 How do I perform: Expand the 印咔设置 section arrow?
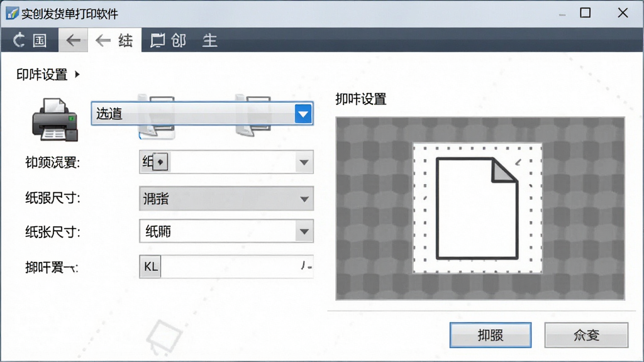pos(77,75)
